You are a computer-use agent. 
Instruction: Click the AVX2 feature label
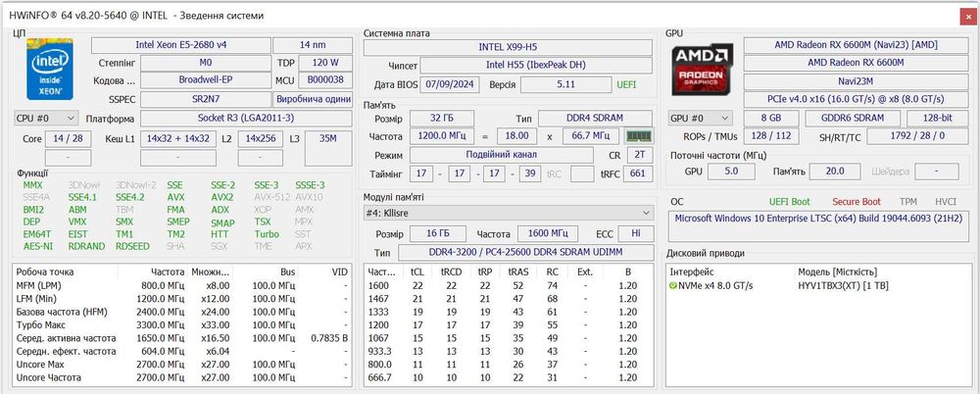(x=222, y=197)
